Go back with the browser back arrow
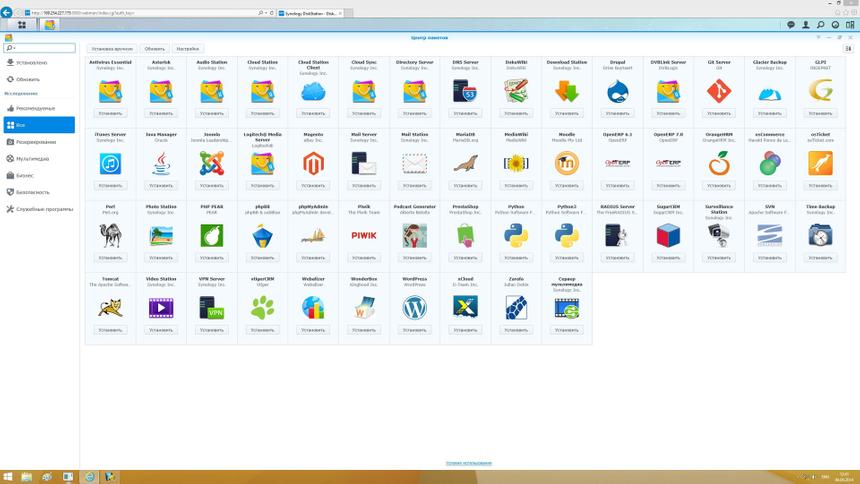The image size is (860, 484). pyautogui.click(x=7, y=12)
